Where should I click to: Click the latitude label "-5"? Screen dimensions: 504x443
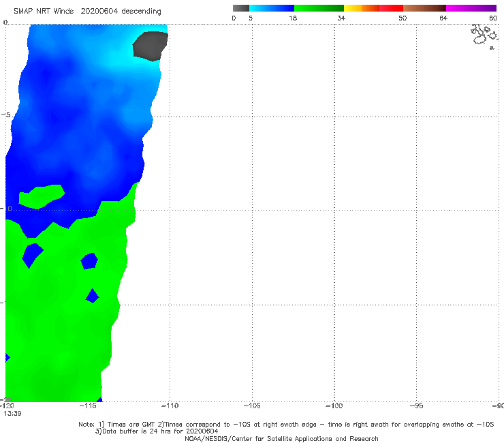[5, 115]
